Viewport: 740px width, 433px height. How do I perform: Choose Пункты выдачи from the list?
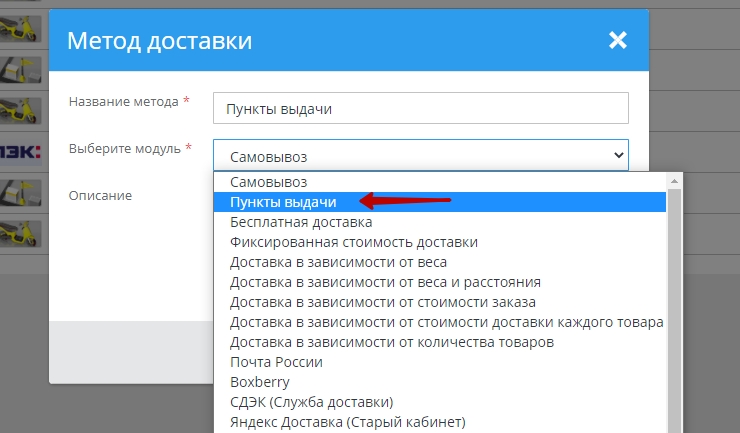pos(283,202)
